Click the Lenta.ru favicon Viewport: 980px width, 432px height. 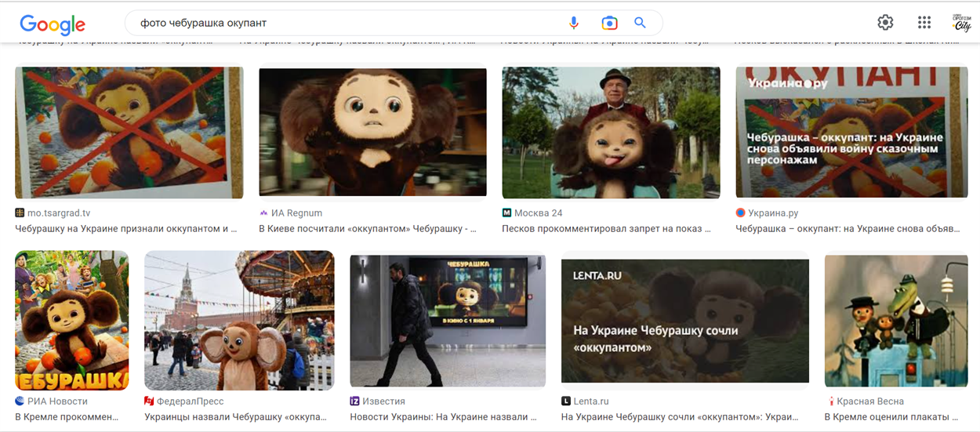[566, 401]
